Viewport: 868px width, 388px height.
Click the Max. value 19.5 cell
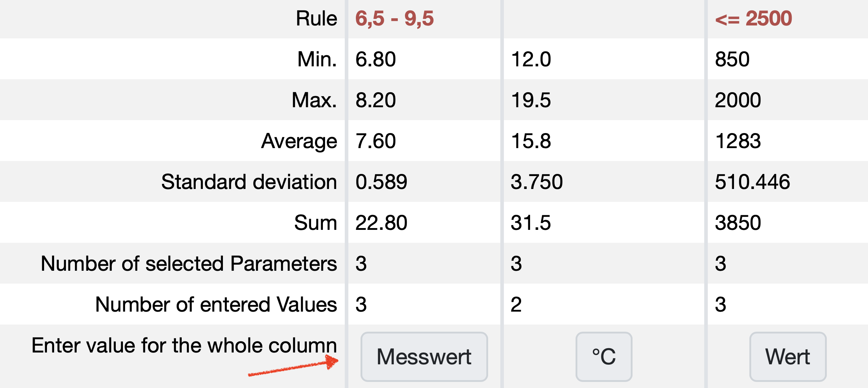click(531, 100)
